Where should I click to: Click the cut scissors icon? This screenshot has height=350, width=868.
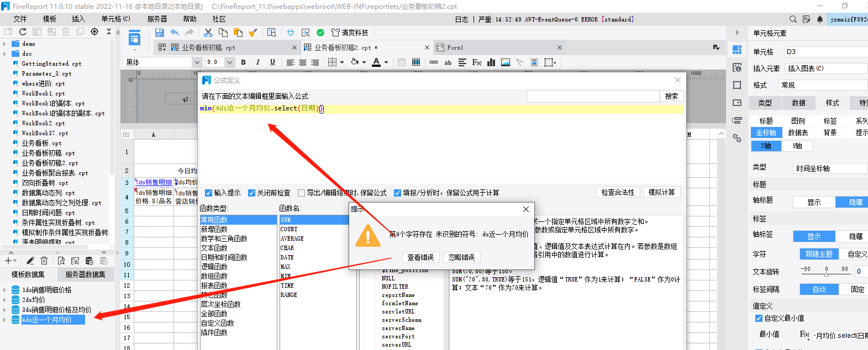(208, 33)
